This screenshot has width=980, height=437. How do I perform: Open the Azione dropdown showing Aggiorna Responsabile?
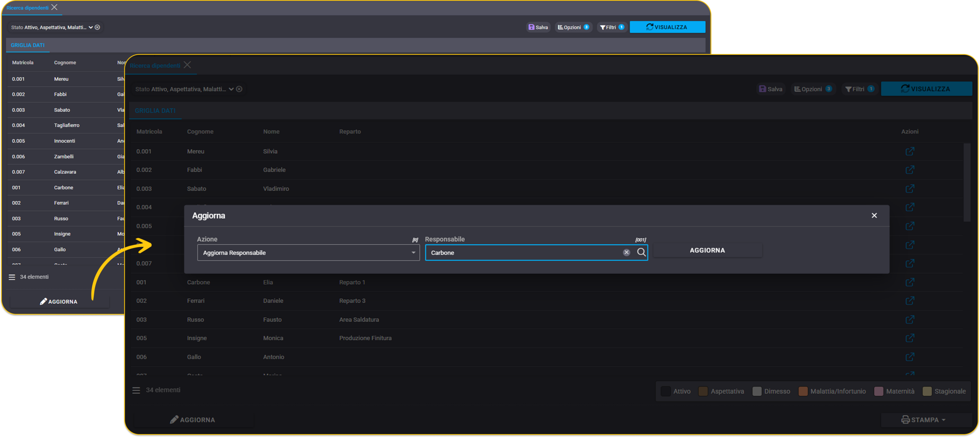[x=308, y=253]
